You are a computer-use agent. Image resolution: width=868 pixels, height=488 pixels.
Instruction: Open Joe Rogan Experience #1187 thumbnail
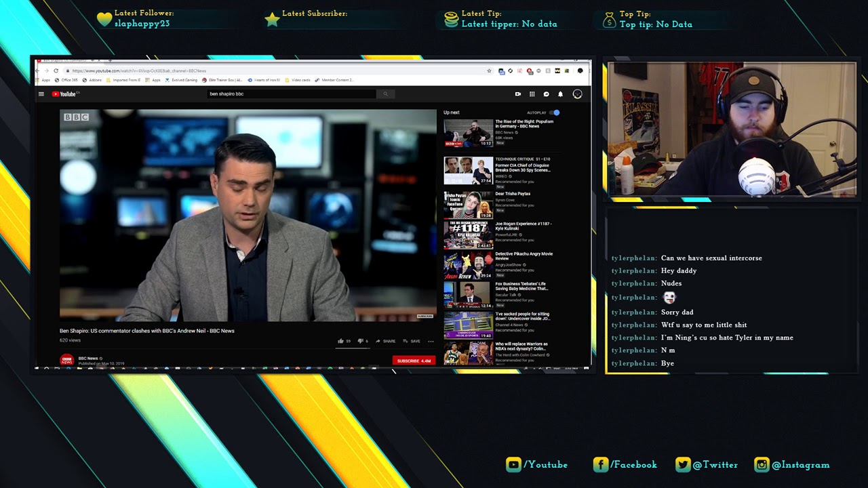tap(469, 235)
